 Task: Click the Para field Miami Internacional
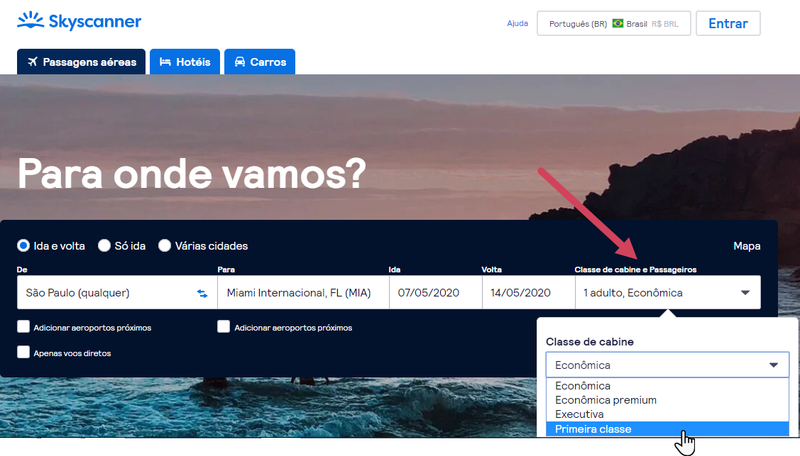(303, 293)
